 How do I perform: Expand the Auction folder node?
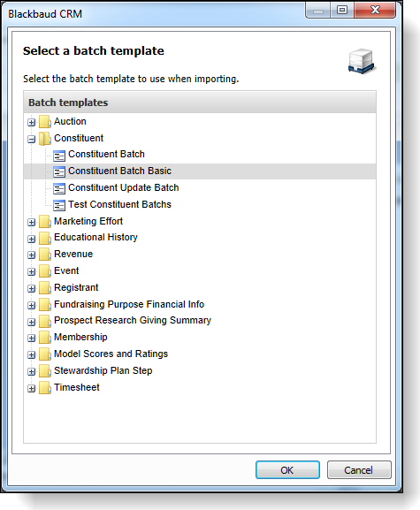tap(31, 123)
